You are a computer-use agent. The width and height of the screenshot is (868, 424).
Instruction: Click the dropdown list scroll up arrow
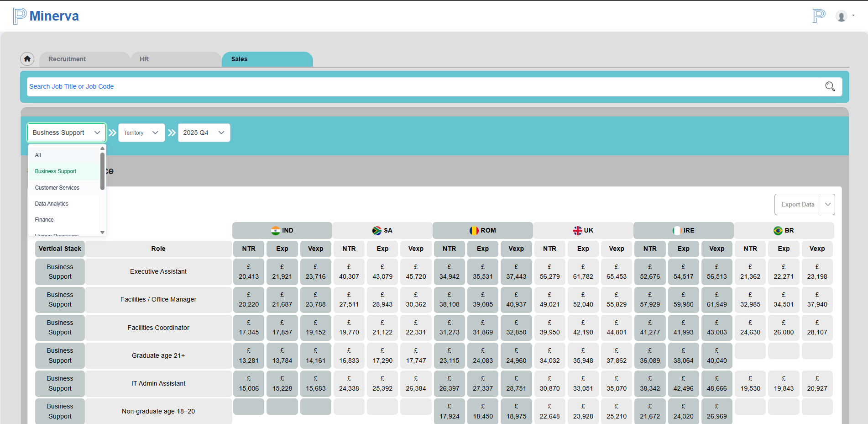click(x=103, y=148)
